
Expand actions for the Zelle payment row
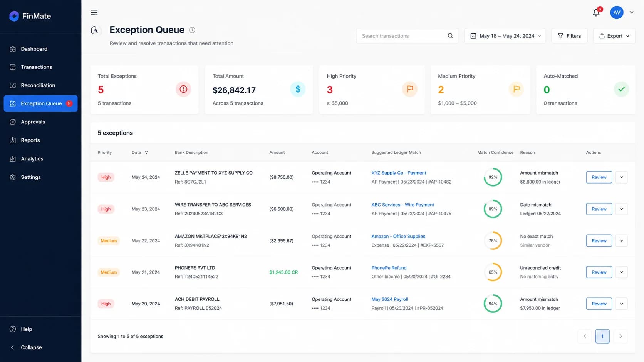click(622, 177)
